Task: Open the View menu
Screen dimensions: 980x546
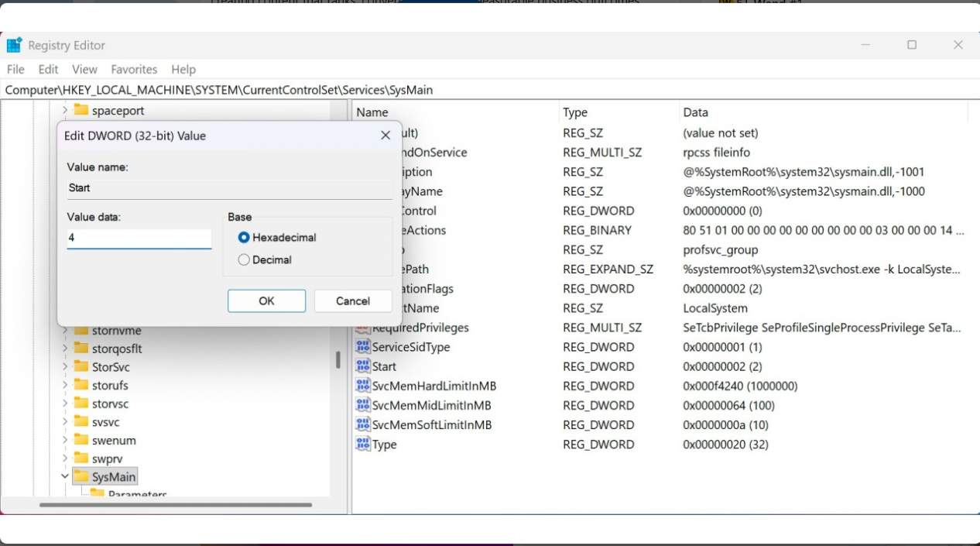Action: coord(84,69)
